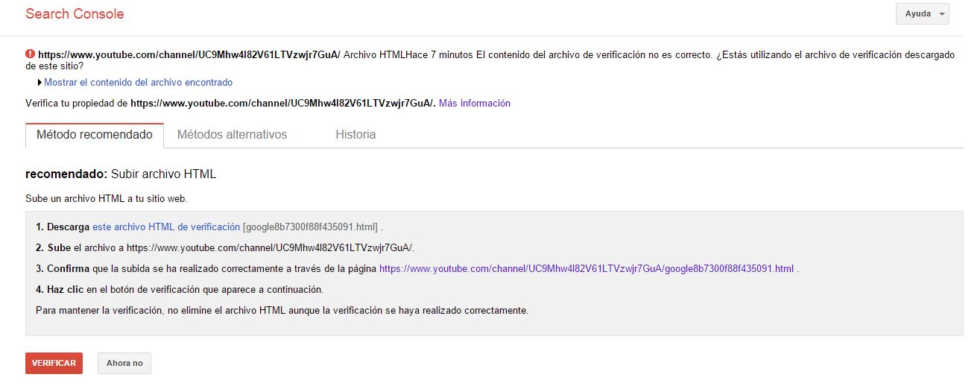The height and width of the screenshot is (389, 980).
Task: Click the Search Console logo title
Action: (75, 14)
